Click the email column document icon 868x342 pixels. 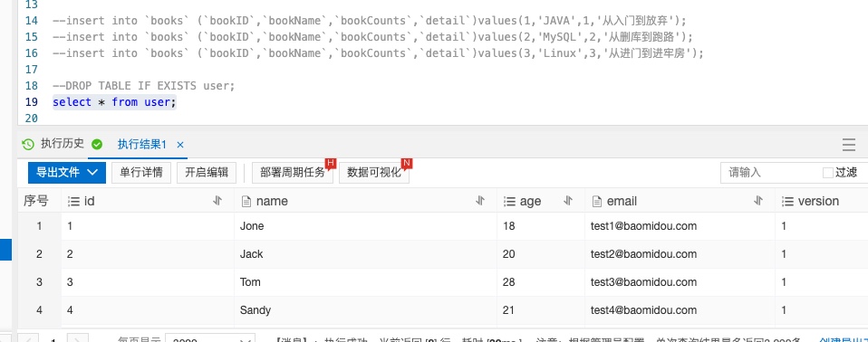point(597,202)
